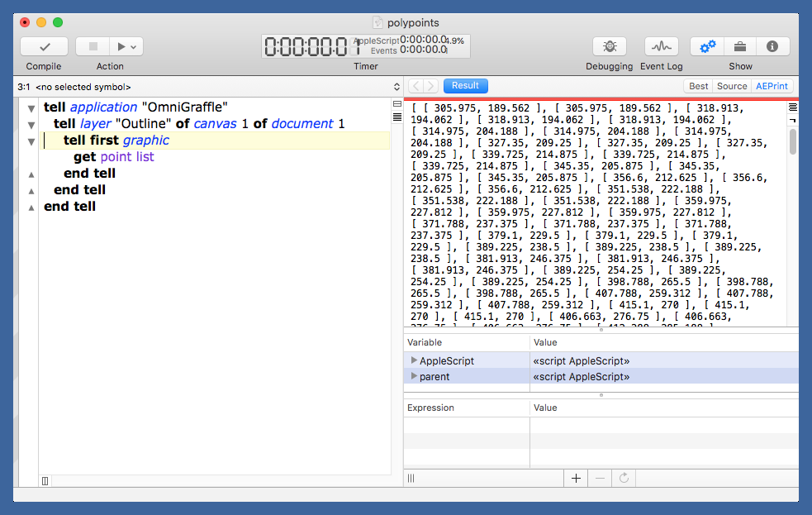Expand the parent variable row
Viewport: 812px width, 515px height.
coord(413,376)
